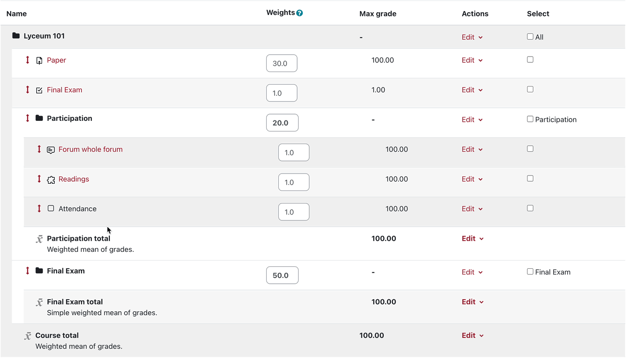
Task: Open Edit dropdown for Lyceum 101
Action: (x=472, y=37)
